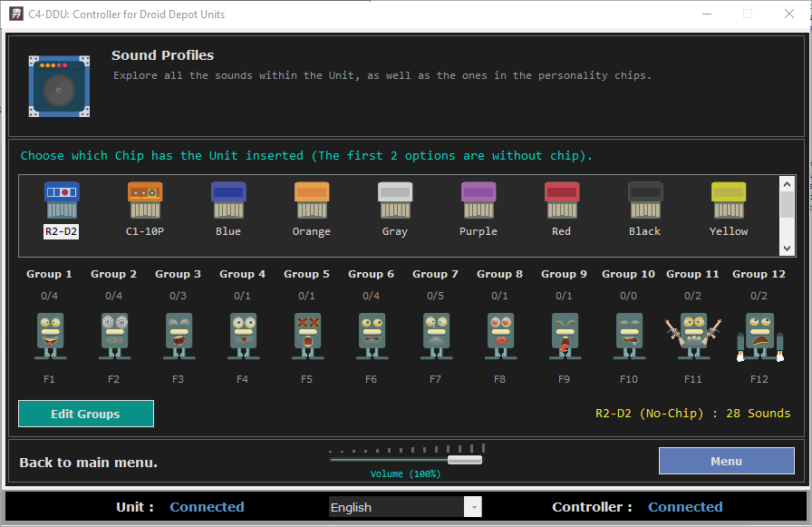Screen dimensions: 812x527
Task: Click the R2-D2 (No-Chip) : 28 Sounds text
Action: 693,413
